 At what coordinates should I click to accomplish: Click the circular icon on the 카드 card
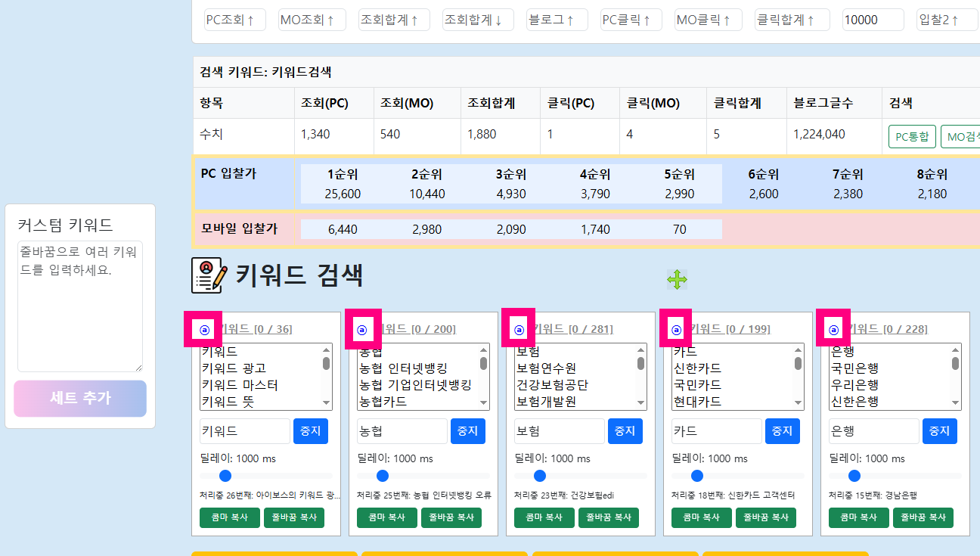click(676, 330)
